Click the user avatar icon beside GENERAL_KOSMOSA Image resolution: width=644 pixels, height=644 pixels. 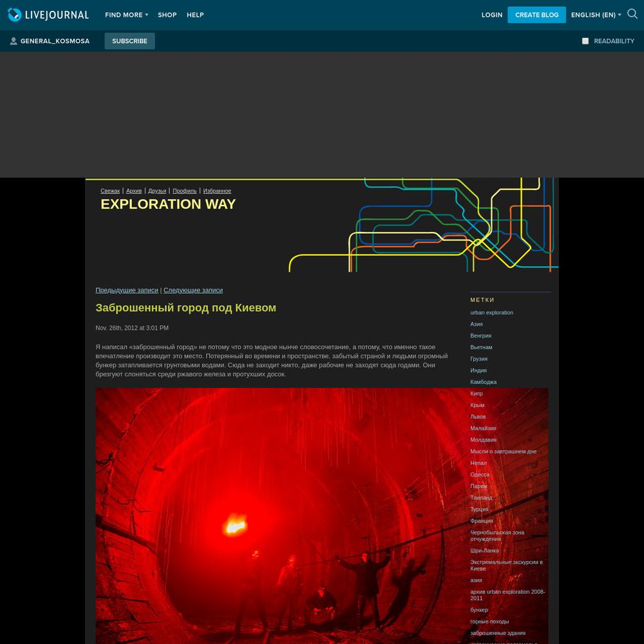(x=14, y=41)
